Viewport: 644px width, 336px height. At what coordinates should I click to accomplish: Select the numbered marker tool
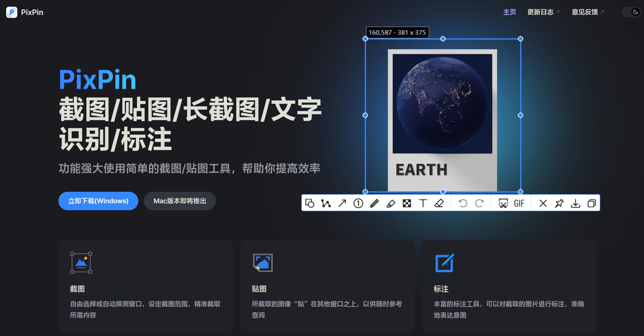pos(358,203)
